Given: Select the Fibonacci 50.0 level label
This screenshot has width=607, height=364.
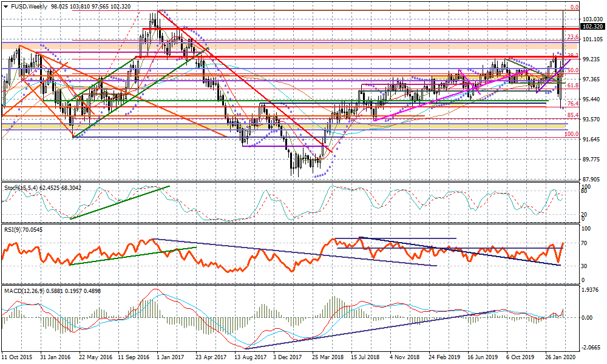Looking at the screenshot, I should coord(573,70).
